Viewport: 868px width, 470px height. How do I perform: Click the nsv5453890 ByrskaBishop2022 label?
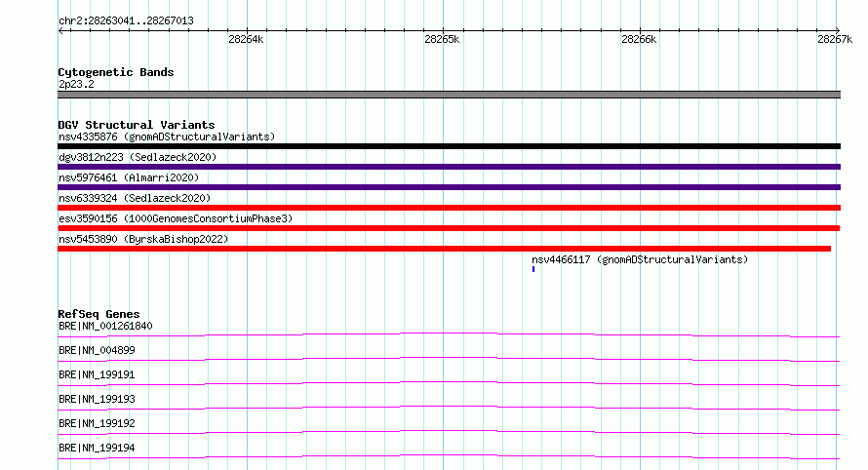click(x=143, y=239)
